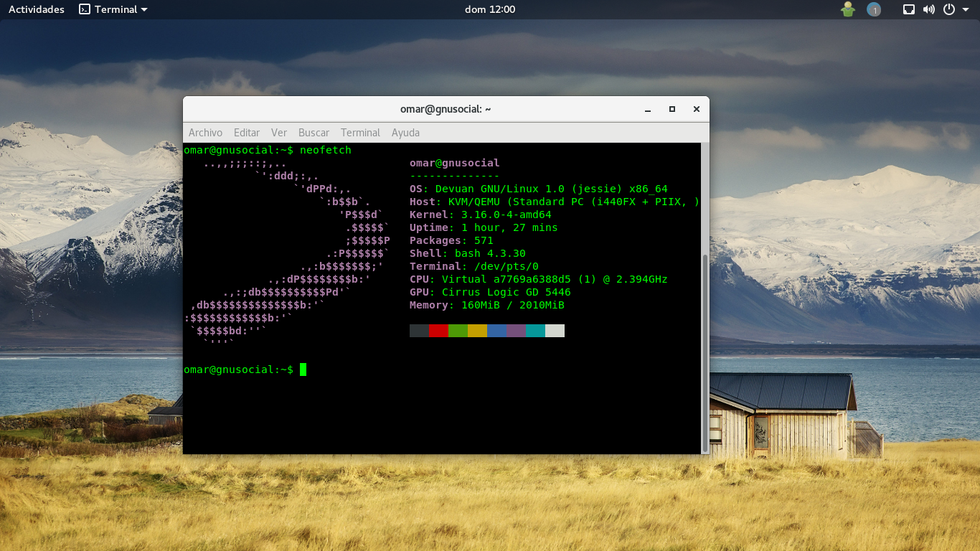The height and width of the screenshot is (551, 980).
Task: Click the CPU line Virtual a7769a6388d5
Action: pyautogui.click(x=539, y=279)
